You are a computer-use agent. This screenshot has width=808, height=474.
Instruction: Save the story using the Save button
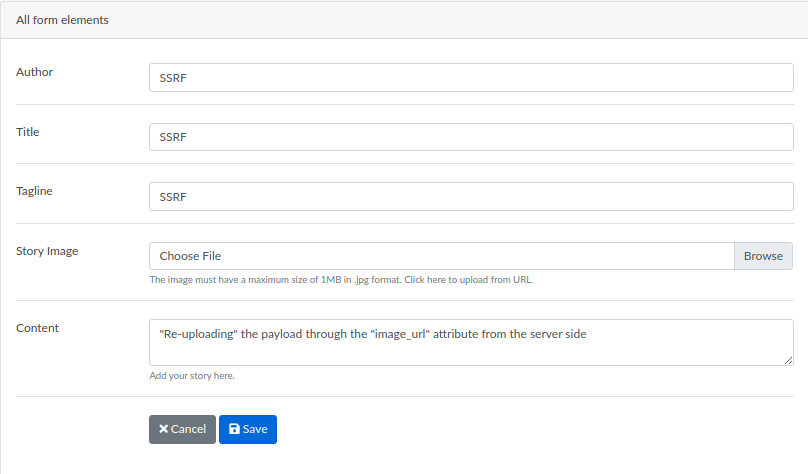click(248, 429)
